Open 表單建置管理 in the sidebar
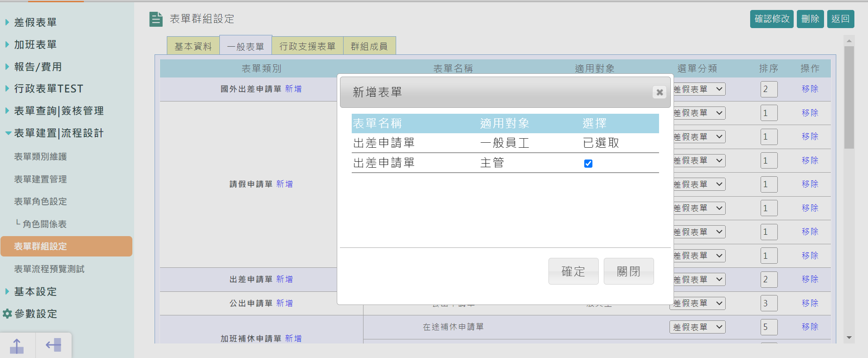The height and width of the screenshot is (358, 868). [40, 179]
